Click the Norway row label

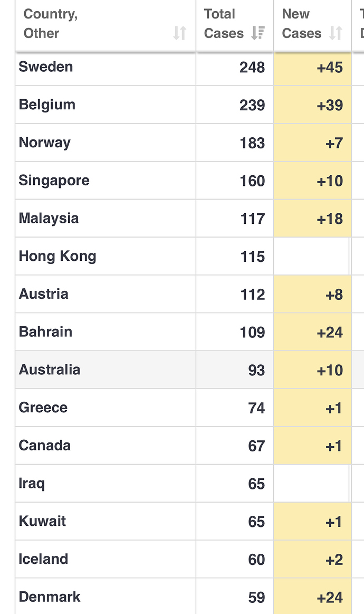(x=45, y=143)
